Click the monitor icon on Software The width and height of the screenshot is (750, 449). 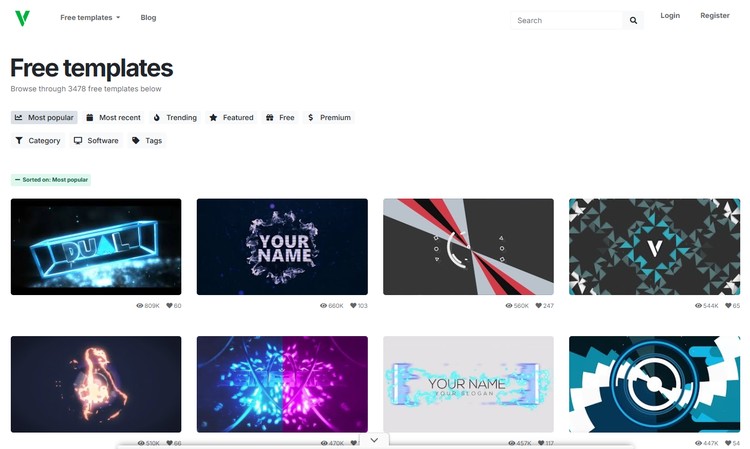(78, 141)
